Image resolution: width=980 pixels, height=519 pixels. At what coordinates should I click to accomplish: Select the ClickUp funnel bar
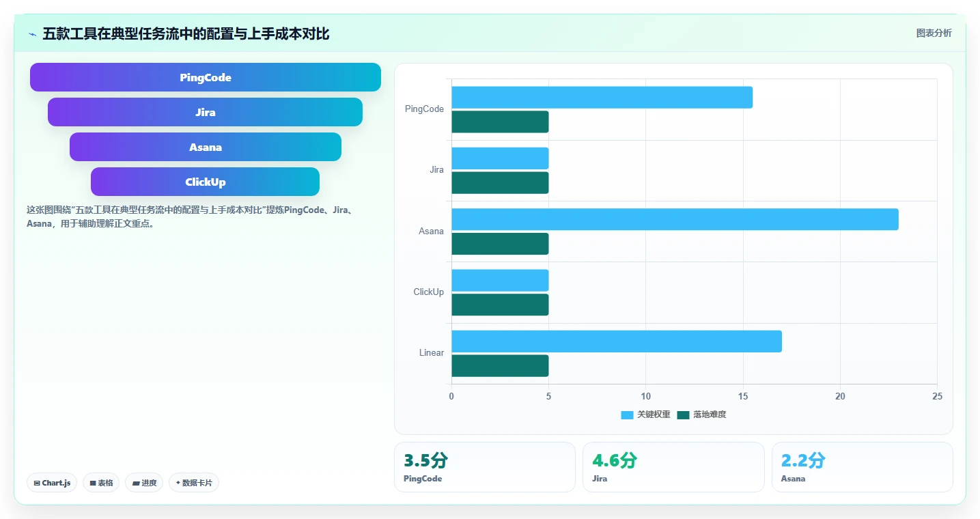coord(205,182)
